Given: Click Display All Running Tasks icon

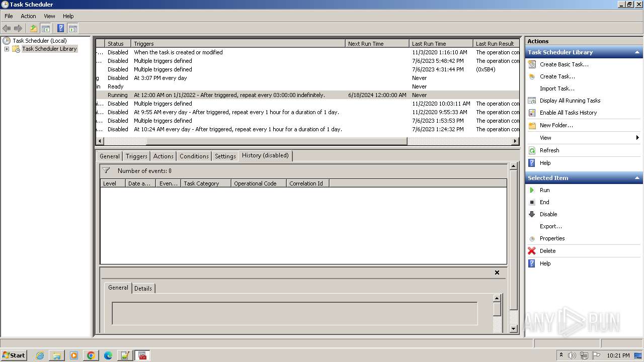Looking at the screenshot, I should coord(532,101).
